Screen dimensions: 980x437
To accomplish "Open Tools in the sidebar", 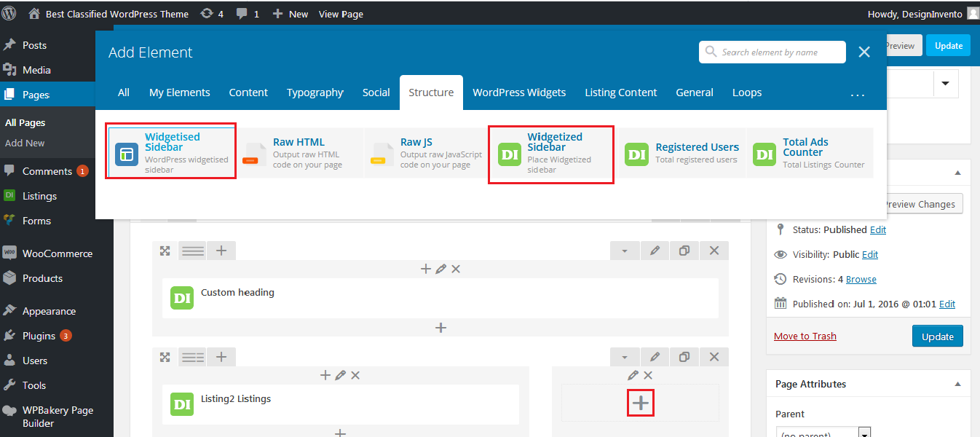I will tap(34, 385).
